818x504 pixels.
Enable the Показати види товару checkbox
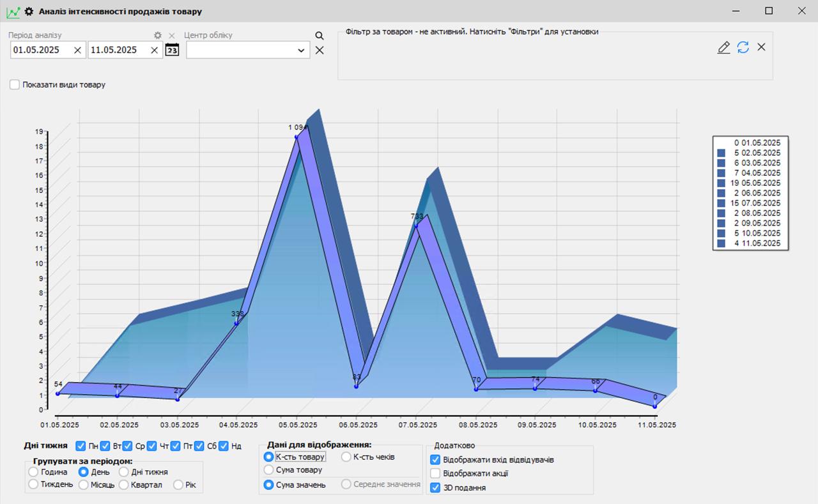pos(14,84)
